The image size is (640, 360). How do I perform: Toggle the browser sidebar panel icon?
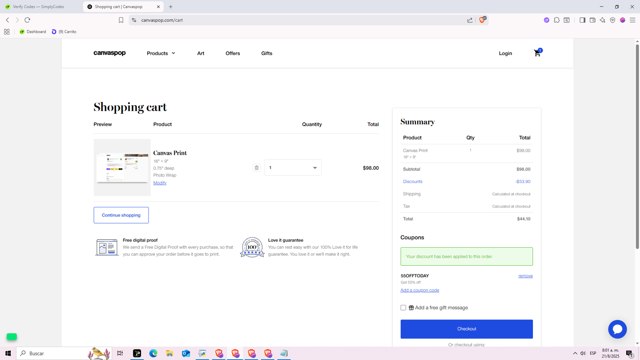tap(582, 20)
